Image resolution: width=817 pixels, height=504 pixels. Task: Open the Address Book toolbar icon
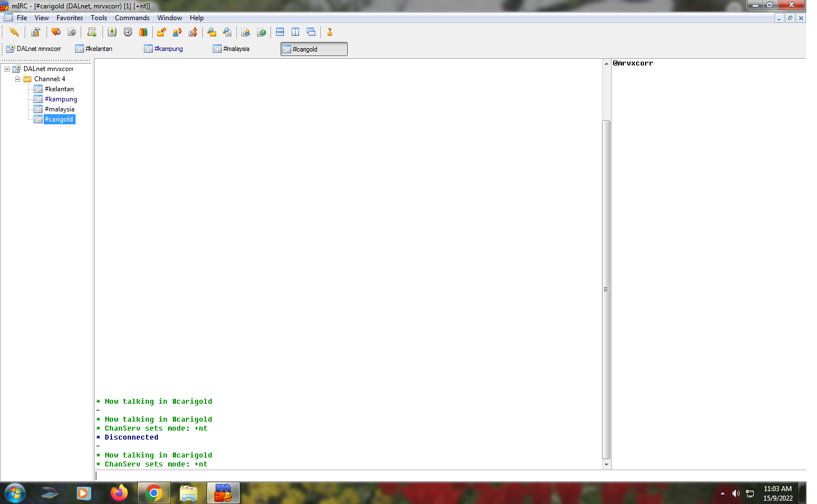(112, 32)
